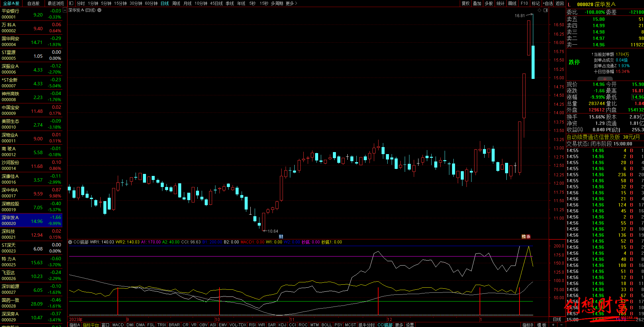The image size is (644, 327).
Task: Select 特力A 000025 row
Action: pyautogui.click(x=31, y=262)
